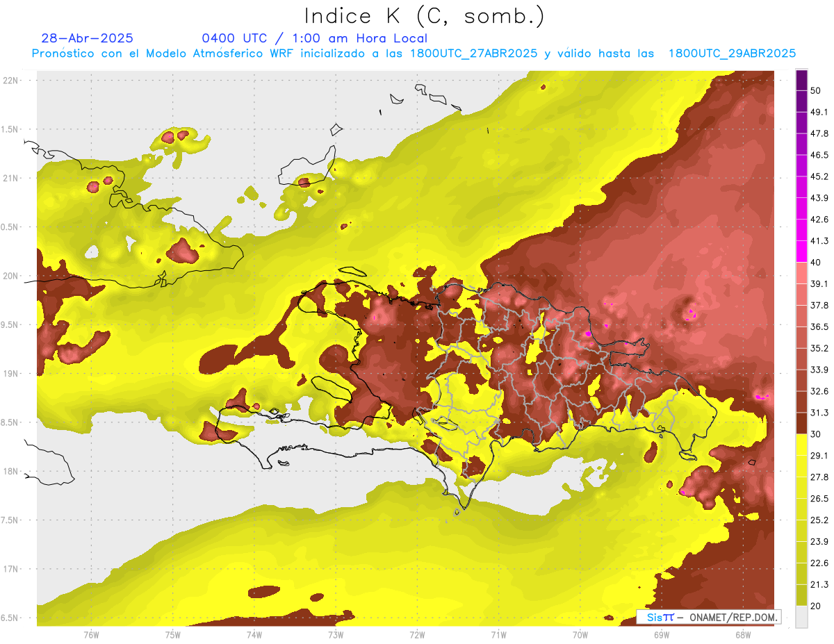Click the 19N latitude label

click(11, 374)
